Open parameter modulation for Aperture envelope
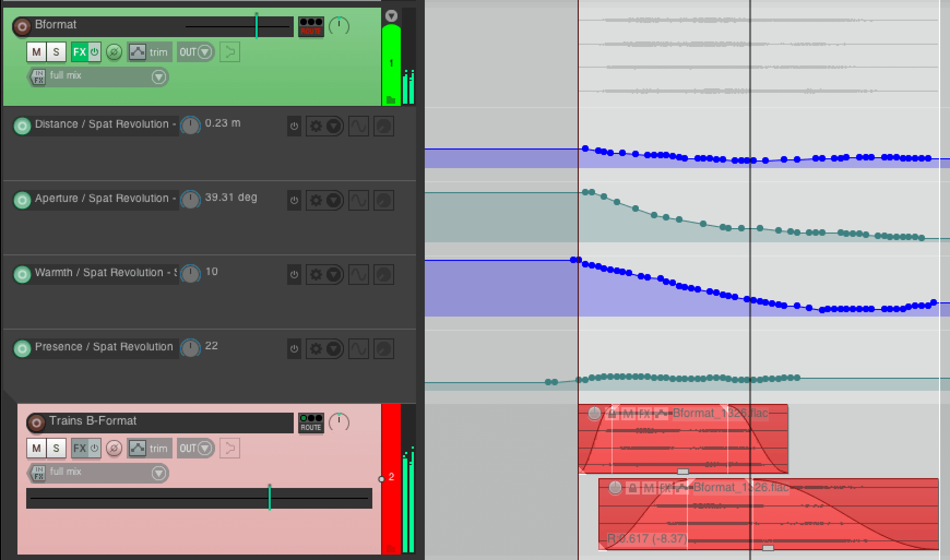The width and height of the screenshot is (950, 560). click(x=358, y=200)
